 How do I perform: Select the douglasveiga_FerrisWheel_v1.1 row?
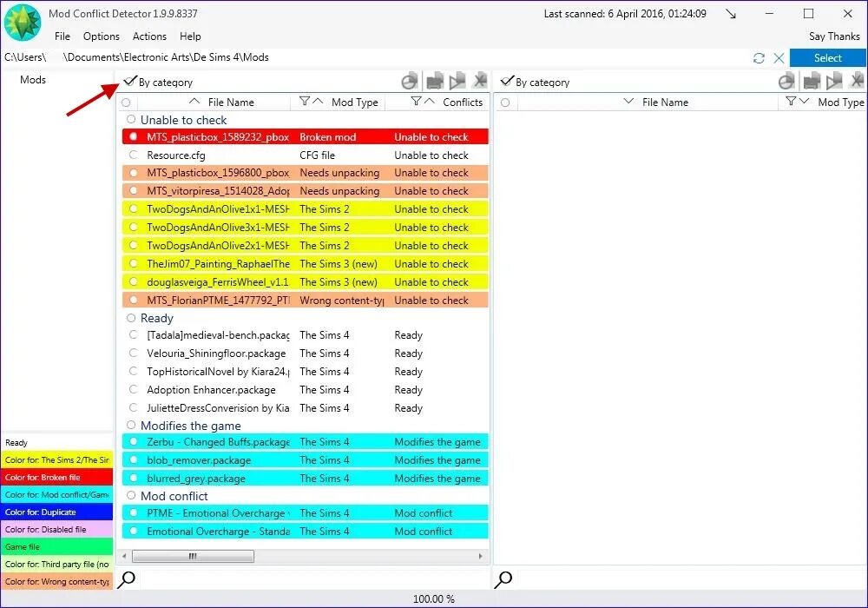305,281
